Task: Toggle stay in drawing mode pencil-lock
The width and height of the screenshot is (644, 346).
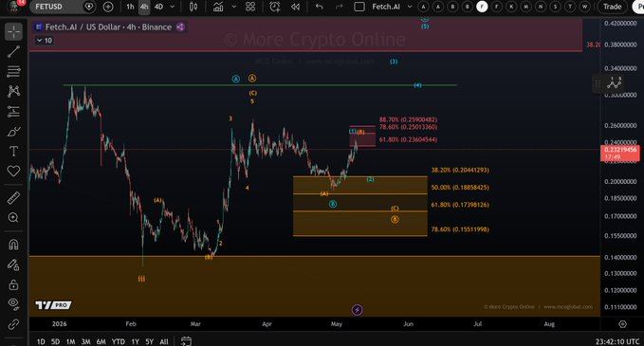Action: pos(13,264)
